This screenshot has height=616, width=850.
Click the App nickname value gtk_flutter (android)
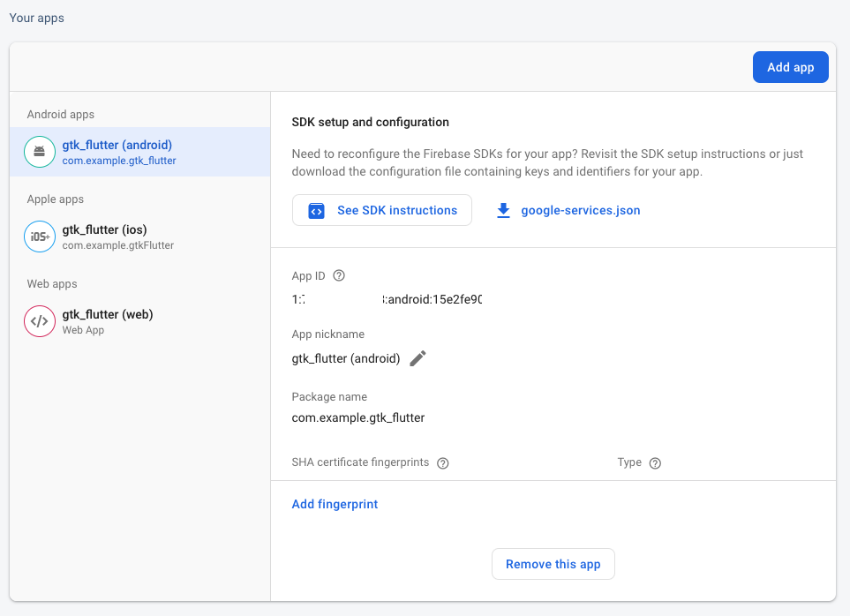[x=348, y=358]
